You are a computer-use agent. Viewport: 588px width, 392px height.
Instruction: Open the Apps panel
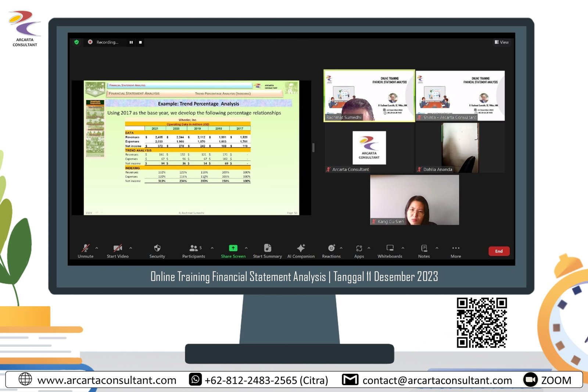point(359,251)
